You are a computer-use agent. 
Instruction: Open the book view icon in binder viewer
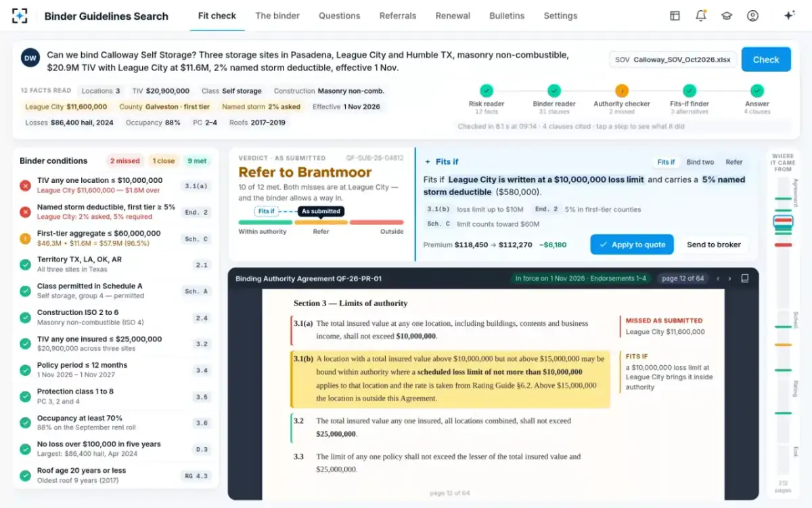click(745, 278)
